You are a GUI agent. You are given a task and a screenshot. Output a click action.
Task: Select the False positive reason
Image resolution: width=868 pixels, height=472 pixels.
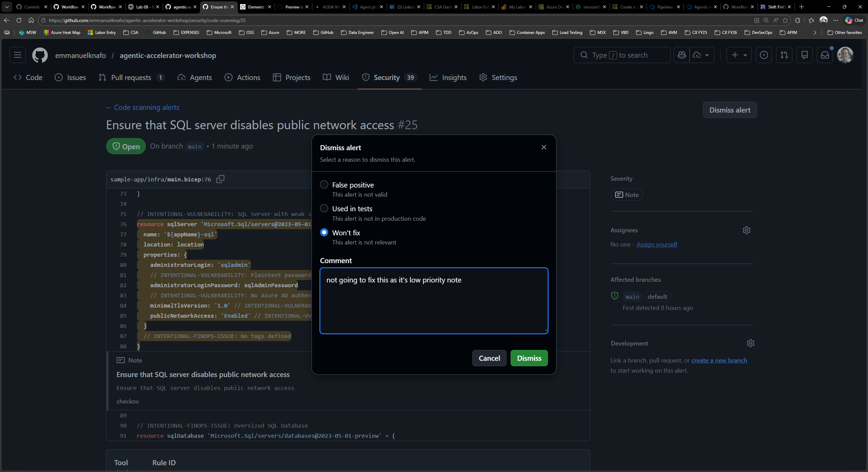click(324, 184)
